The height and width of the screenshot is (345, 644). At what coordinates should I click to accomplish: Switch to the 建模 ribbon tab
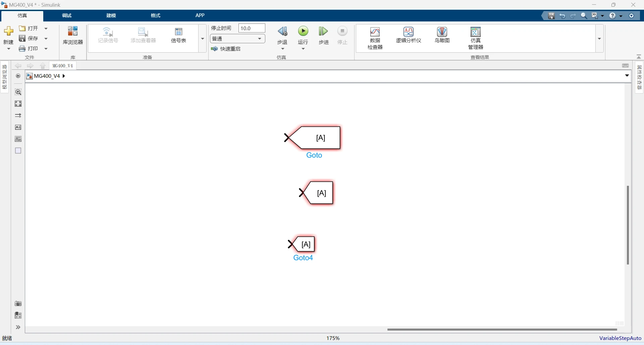[x=111, y=16]
